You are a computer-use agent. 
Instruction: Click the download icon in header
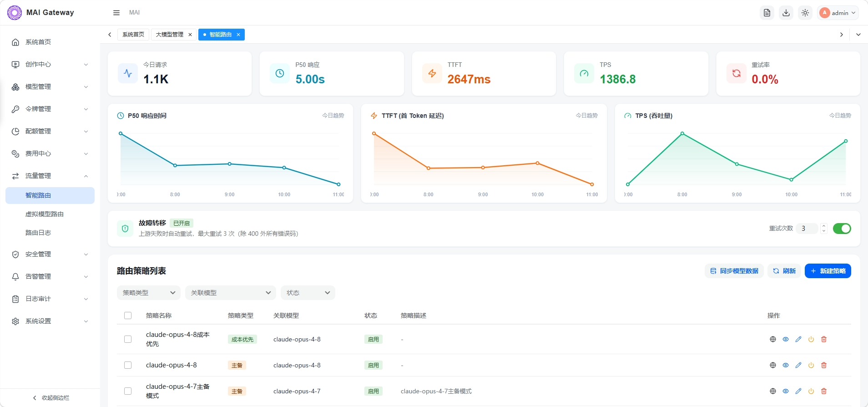click(x=786, y=13)
